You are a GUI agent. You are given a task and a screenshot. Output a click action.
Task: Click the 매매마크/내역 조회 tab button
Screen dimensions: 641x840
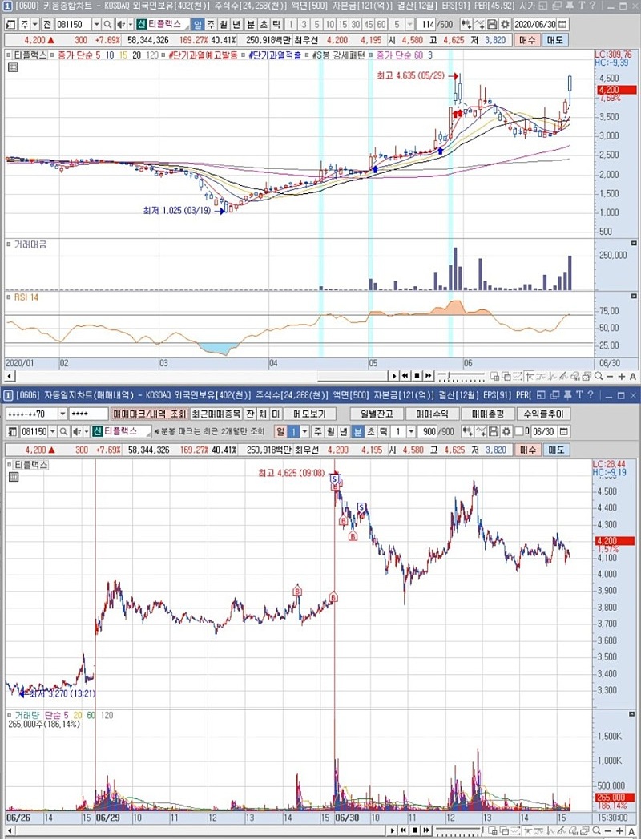coord(149,414)
